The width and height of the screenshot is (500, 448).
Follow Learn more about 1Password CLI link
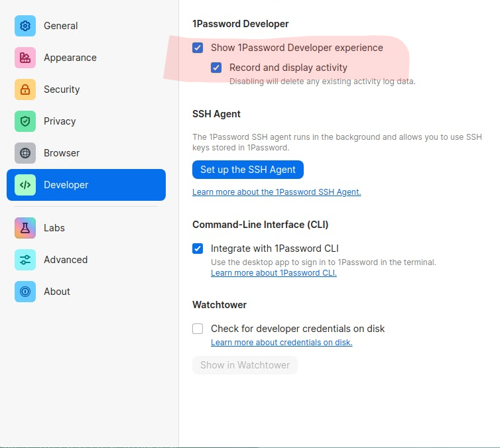tap(274, 273)
